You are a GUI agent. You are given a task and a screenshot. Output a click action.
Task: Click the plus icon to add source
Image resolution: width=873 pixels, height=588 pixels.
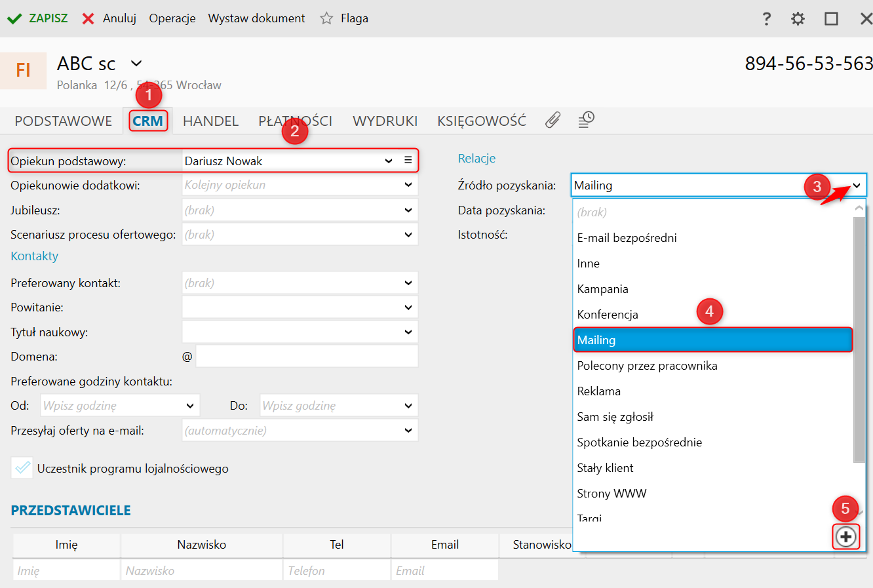pos(845,537)
